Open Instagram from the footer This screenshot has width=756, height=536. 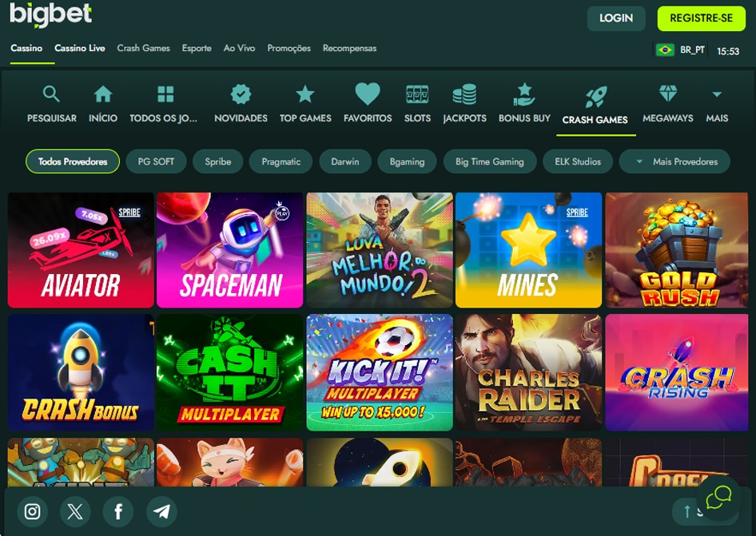click(32, 511)
